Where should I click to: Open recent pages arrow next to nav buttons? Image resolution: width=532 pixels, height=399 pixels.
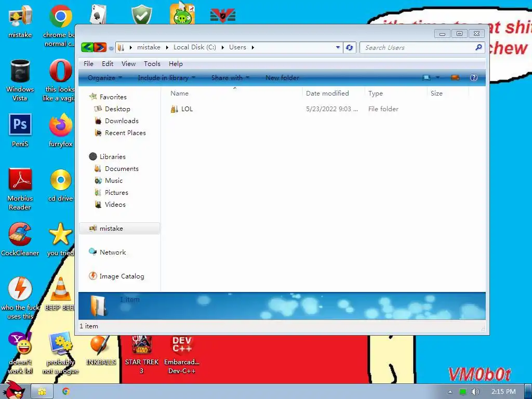point(111,48)
